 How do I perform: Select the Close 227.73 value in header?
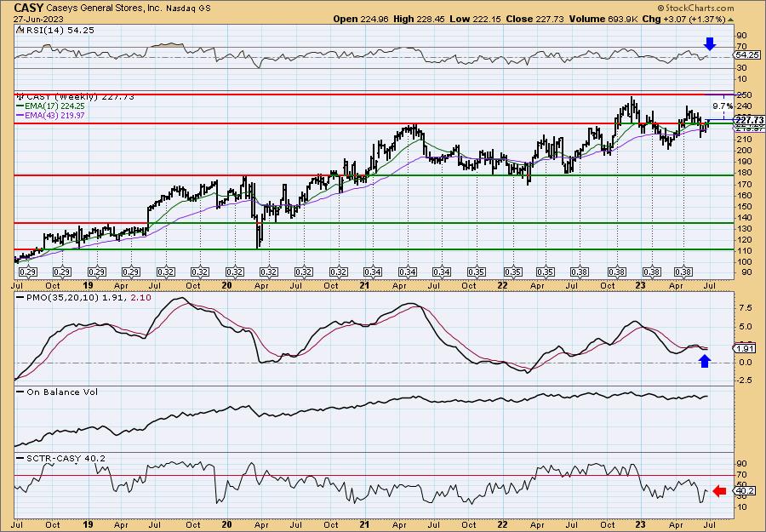point(534,19)
